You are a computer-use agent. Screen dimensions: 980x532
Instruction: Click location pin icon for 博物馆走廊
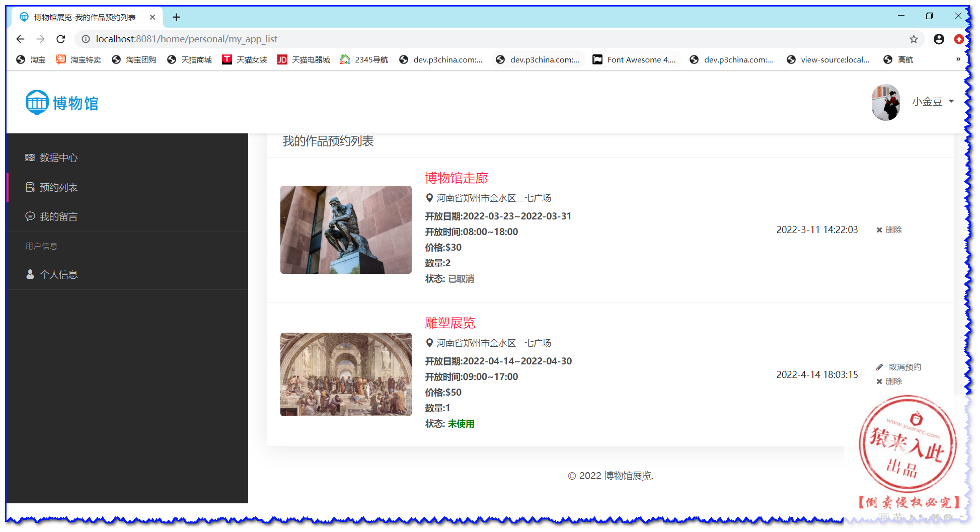click(429, 198)
